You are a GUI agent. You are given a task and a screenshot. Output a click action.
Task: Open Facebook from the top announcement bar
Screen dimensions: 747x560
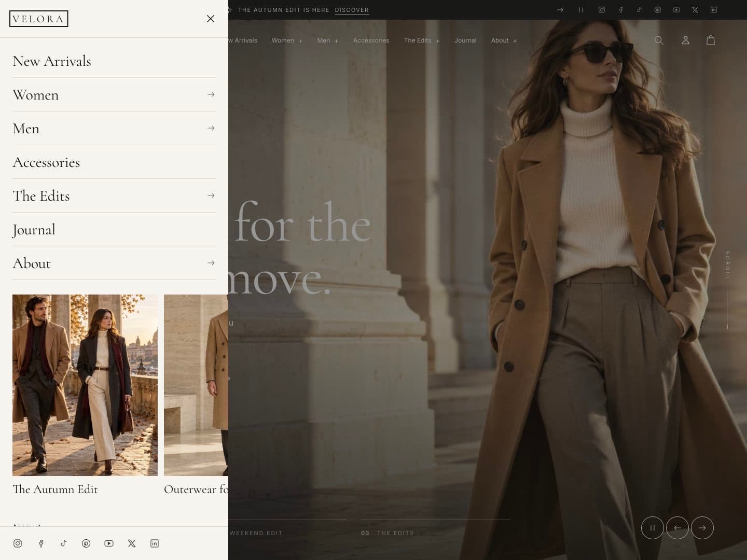click(x=620, y=10)
